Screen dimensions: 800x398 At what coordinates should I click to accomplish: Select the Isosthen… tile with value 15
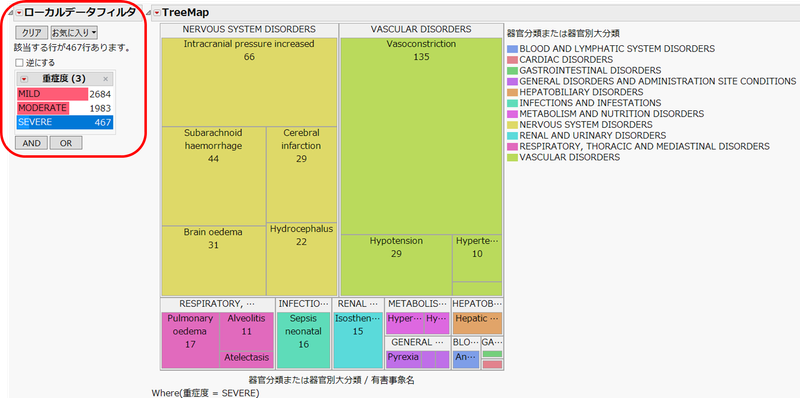tap(358, 340)
